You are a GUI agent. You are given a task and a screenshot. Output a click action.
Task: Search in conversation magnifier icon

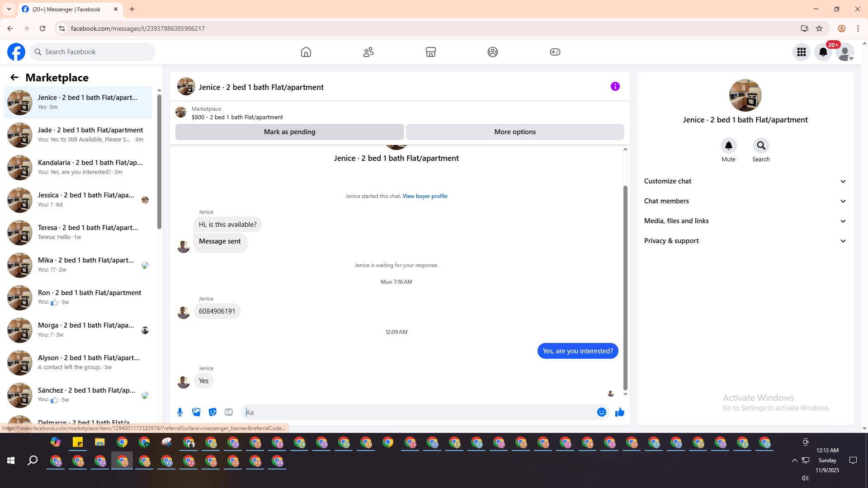point(761,145)
